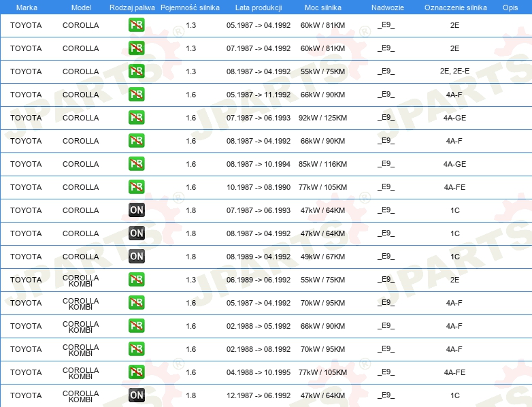Click the Moc silnika column header
The height and width of the screenshot is (407, 532).
(323, 7)
